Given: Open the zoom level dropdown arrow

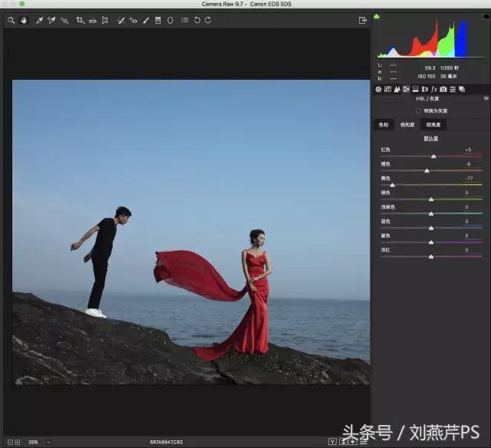Looking at the screenshot, I should click(x=48, y=442).
